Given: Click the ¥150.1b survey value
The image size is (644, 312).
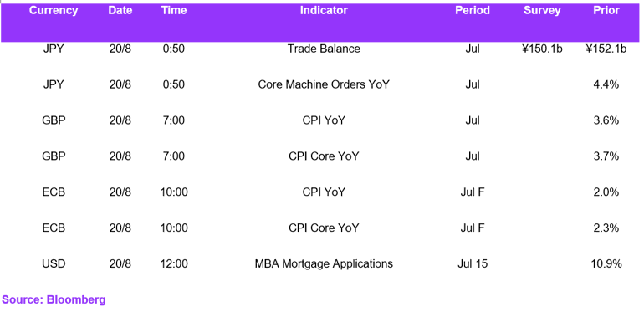Looking at the screenshot, I should [542, 49].
